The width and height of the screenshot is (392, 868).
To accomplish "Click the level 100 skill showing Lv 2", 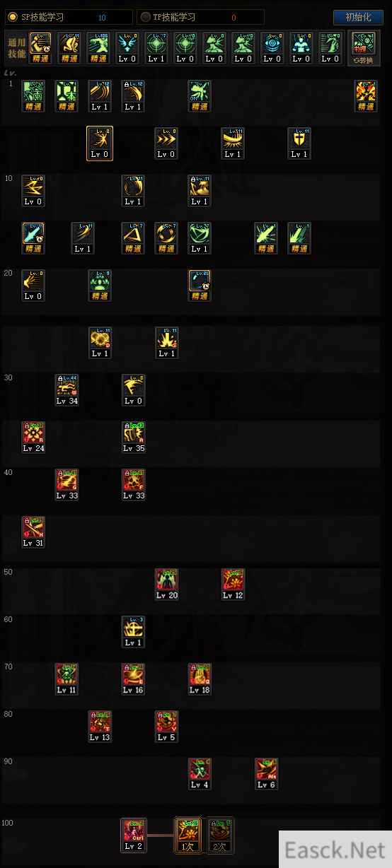I will coord(133,835).
